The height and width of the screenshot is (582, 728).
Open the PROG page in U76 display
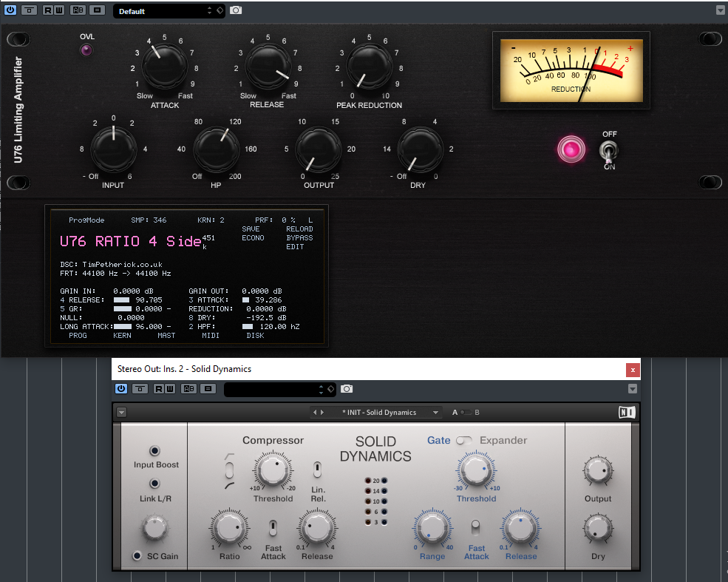pyautogui.click(x=78, y=335)
